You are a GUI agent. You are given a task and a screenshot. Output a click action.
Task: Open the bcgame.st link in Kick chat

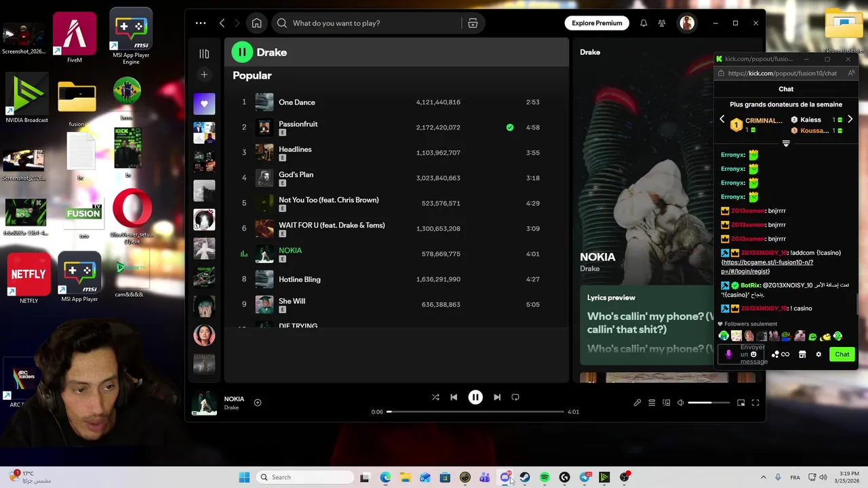[767, 266]
